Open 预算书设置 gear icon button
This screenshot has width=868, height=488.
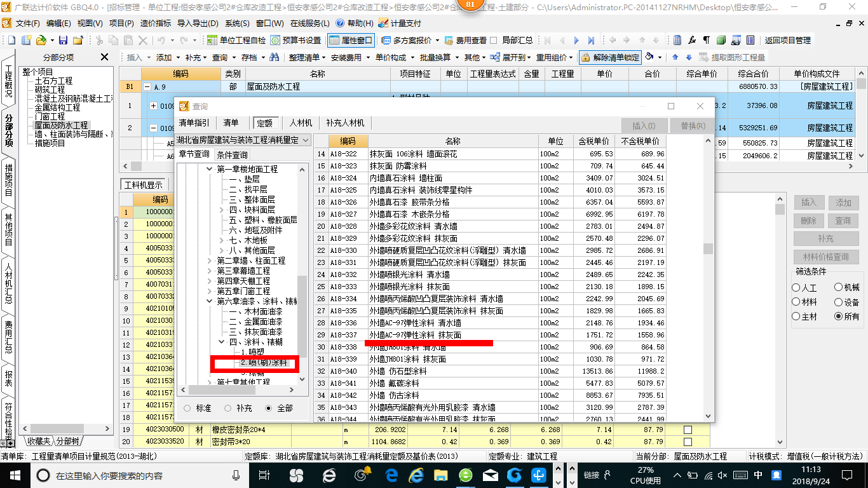295,40
